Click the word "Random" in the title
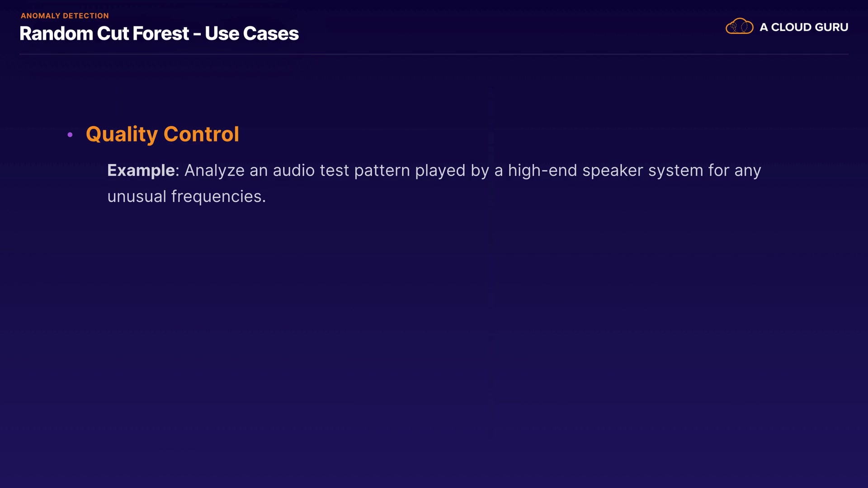 point(56,33)
